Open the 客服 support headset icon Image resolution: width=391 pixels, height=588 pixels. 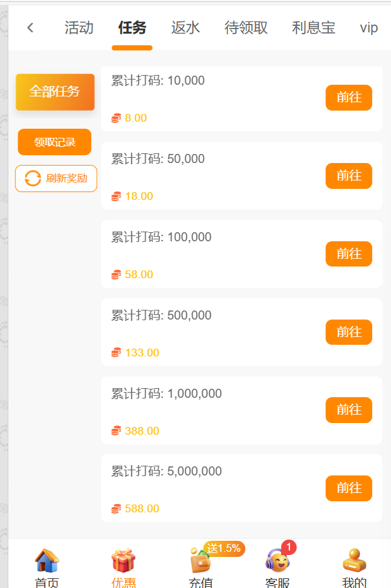pyautogui.click(x=277, y=561)
